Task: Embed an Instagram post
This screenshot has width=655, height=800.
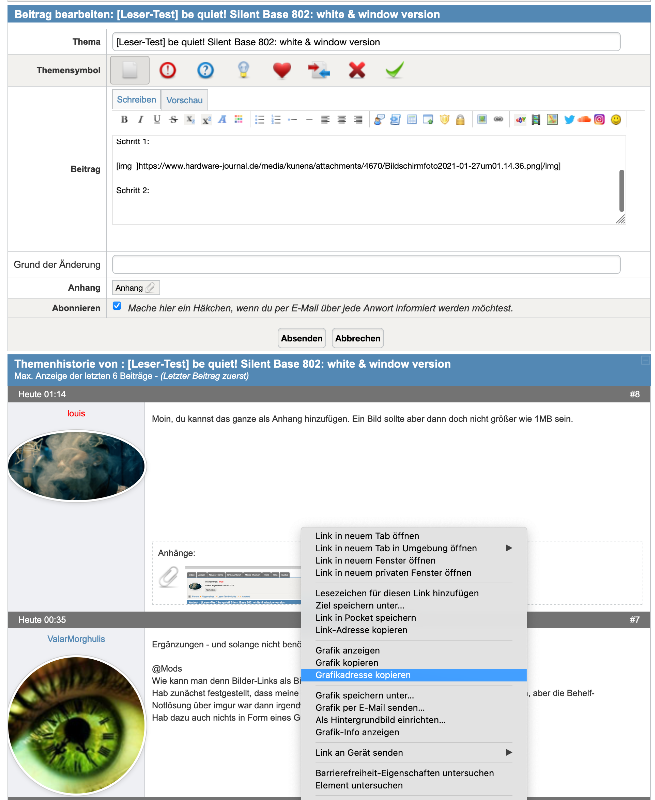Action: tap(599, 119)
